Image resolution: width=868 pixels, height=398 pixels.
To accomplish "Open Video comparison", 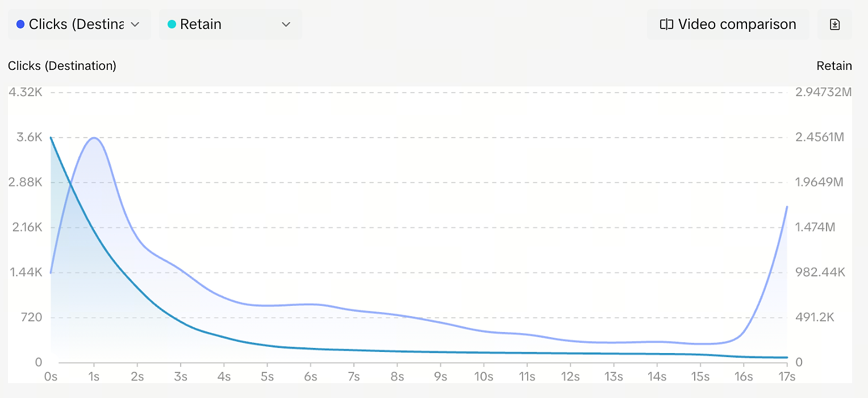I will (728, 24).
